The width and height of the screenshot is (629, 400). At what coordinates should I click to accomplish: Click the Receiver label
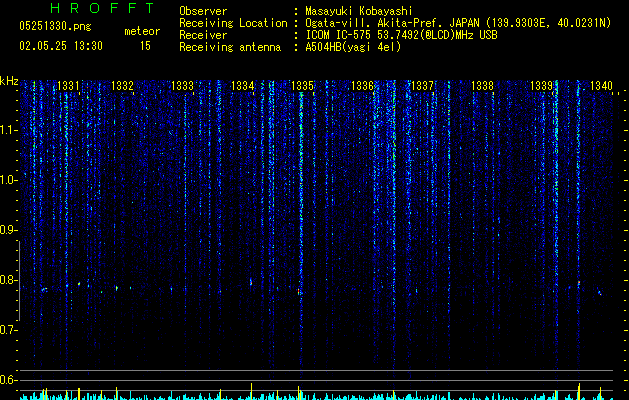(203, 35)
